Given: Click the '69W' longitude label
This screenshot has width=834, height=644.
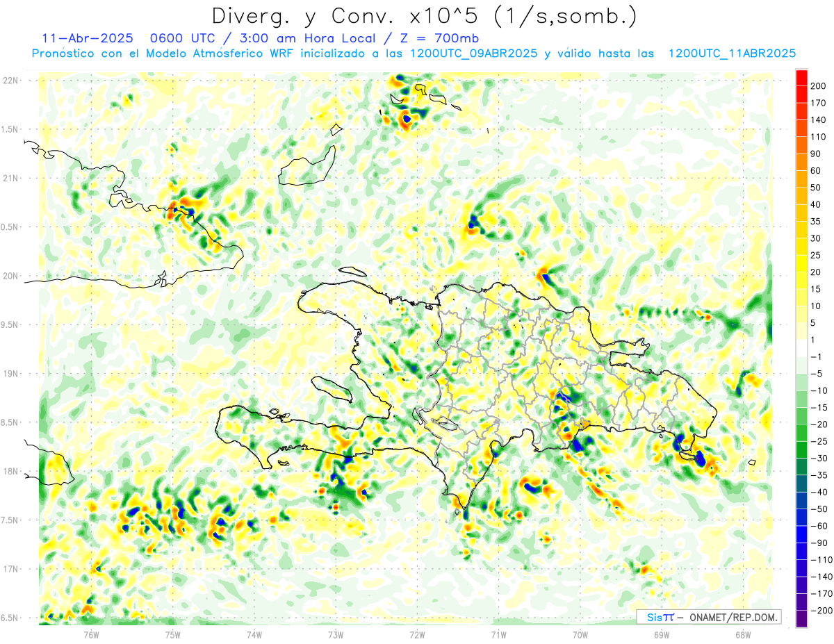Looking at the screenshot, I should [661, 634].
